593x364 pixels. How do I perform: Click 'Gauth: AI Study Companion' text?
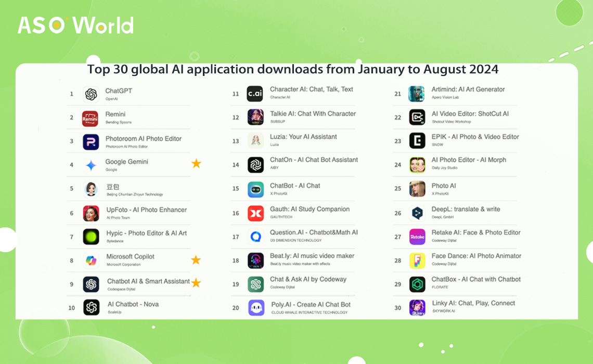point(310,209)
